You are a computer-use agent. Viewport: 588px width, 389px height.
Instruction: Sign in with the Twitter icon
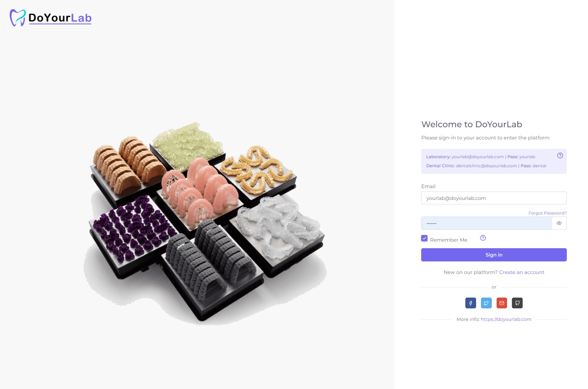[x=486, y=303]
